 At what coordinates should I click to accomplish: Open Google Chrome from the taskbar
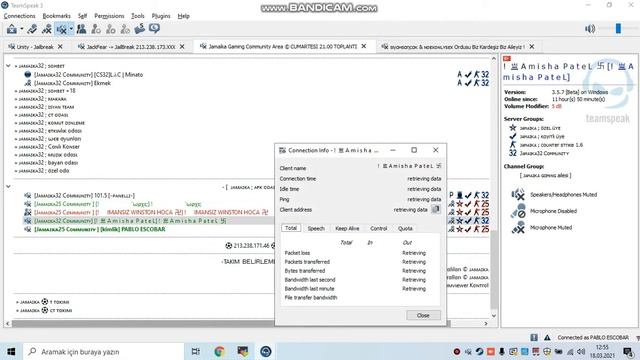pos(219,351)
